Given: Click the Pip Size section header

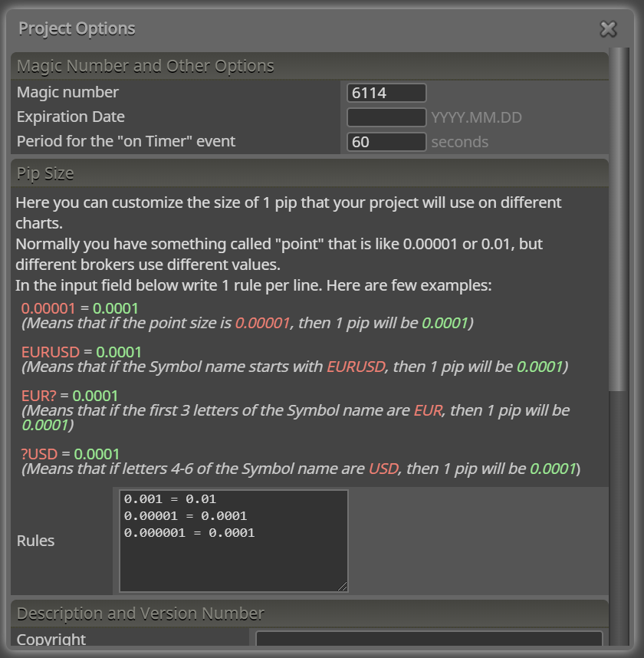Looking at the screenshot, I should (x=310, y=173).
